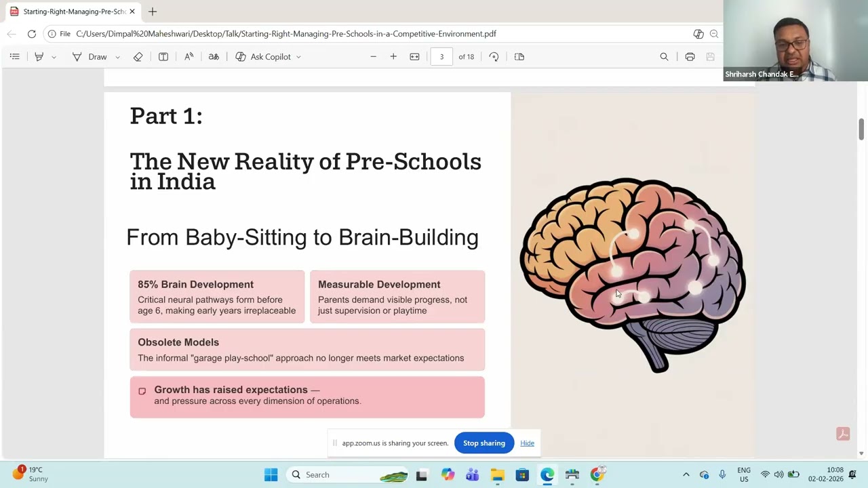Click the Adobe PDF icon at page corner
868x488 pixels.
point(843,434)
